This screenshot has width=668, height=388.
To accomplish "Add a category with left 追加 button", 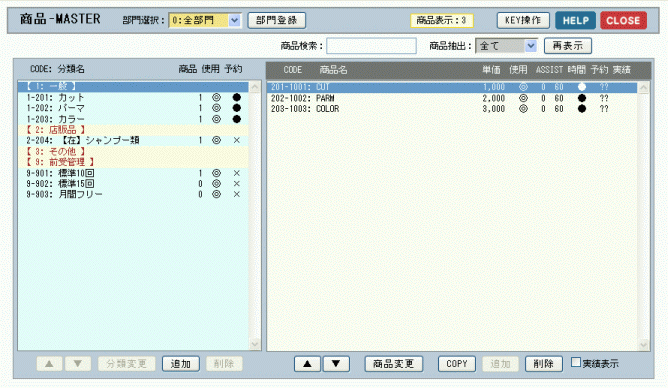I will (181, 364).
